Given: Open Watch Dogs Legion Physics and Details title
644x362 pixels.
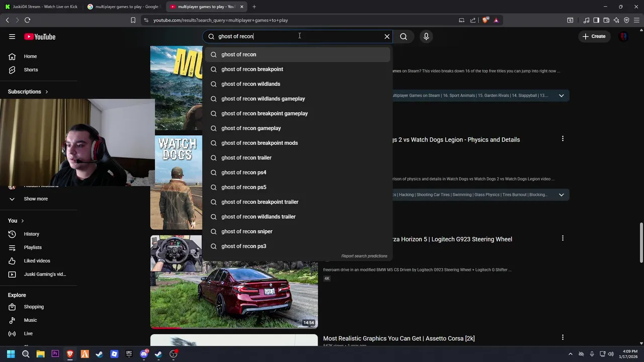Looking at the screenshot, I should 455,140.
